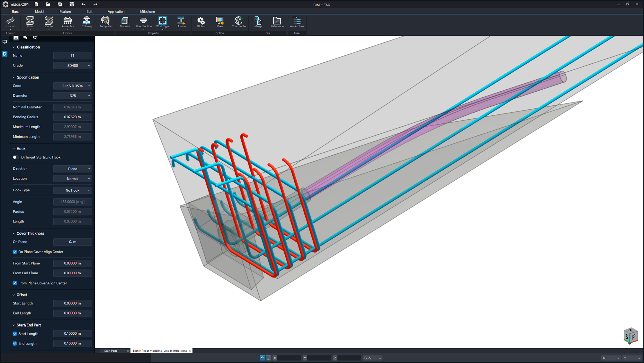
Task: Collapse the Offset section
Action: click(x=13, y=295)
